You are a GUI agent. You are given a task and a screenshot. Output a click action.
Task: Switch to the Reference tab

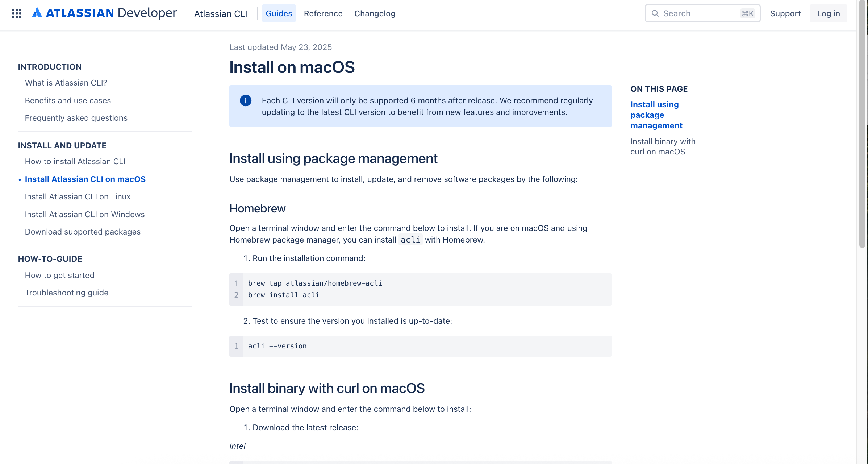(x=323, y=13)
